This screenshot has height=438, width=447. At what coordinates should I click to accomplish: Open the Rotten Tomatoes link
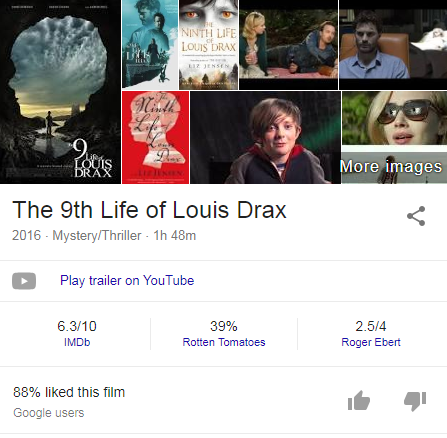click(x=224, y=342)
